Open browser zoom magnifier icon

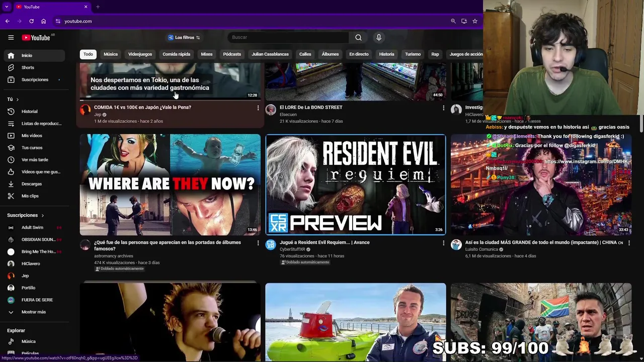pos(453,21)
